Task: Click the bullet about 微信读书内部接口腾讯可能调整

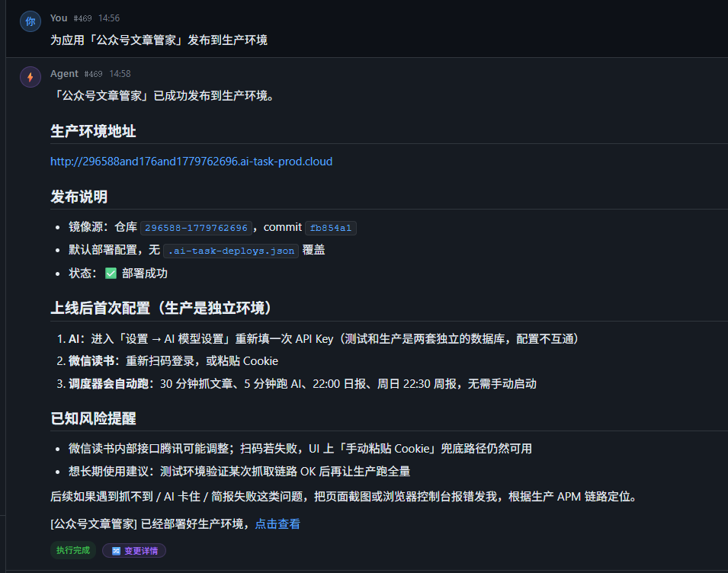Action: pos(300,449)
